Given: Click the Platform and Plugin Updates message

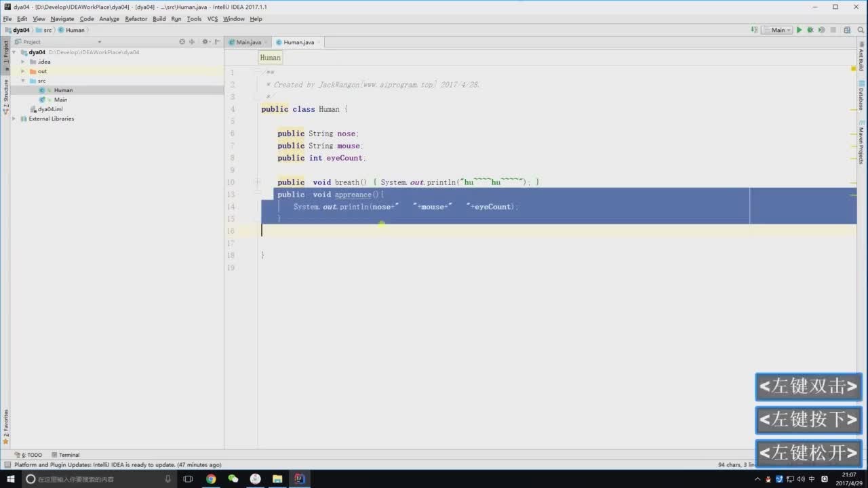Looking at the screenshot, I should pyautogui.click(x=117, y=465).
